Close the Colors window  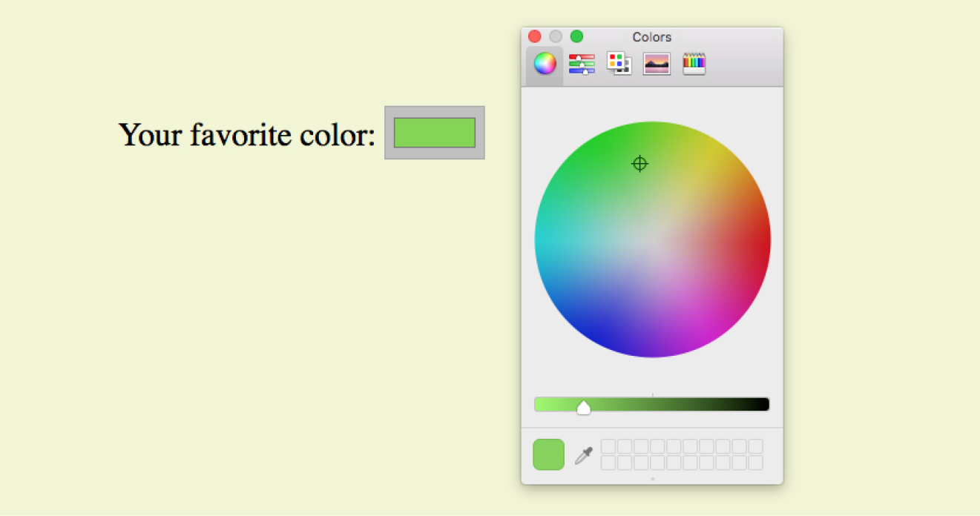[534, 36]
